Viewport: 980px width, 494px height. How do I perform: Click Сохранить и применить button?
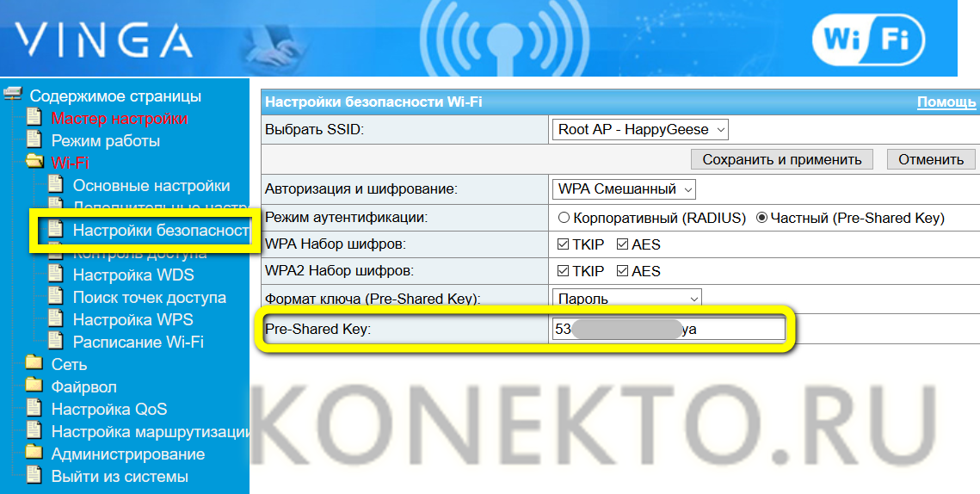[x=782, y=159]
